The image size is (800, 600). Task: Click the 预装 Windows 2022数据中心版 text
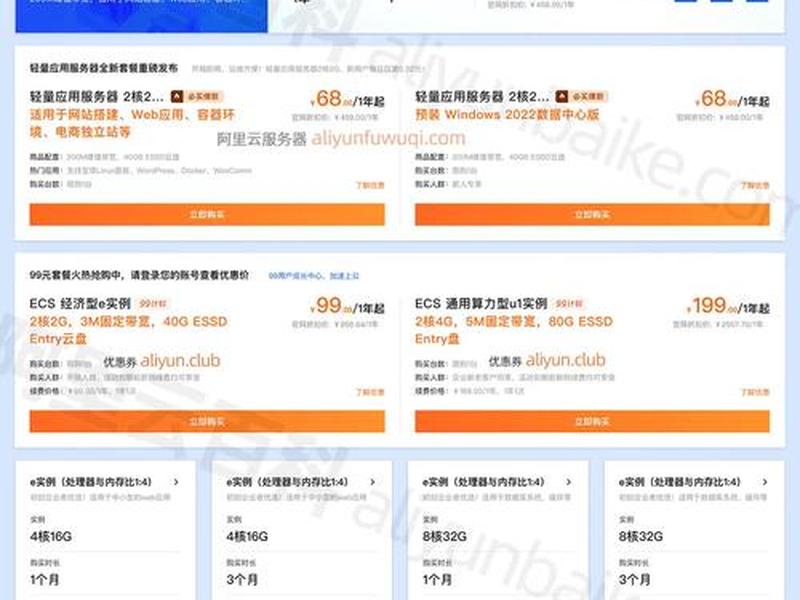pyautogui.click(x=507, y=114)
